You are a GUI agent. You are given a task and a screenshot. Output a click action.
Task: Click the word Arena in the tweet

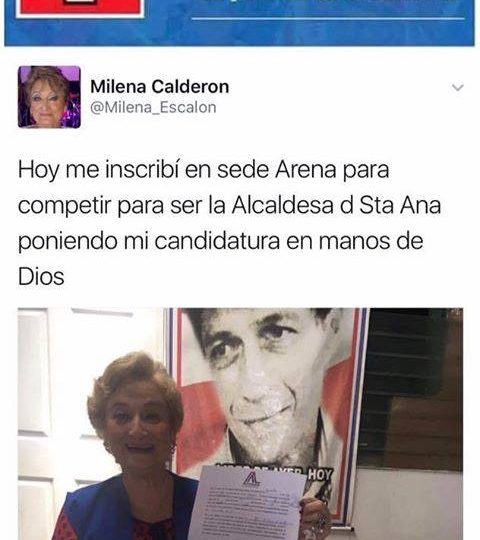click(305, 170)
